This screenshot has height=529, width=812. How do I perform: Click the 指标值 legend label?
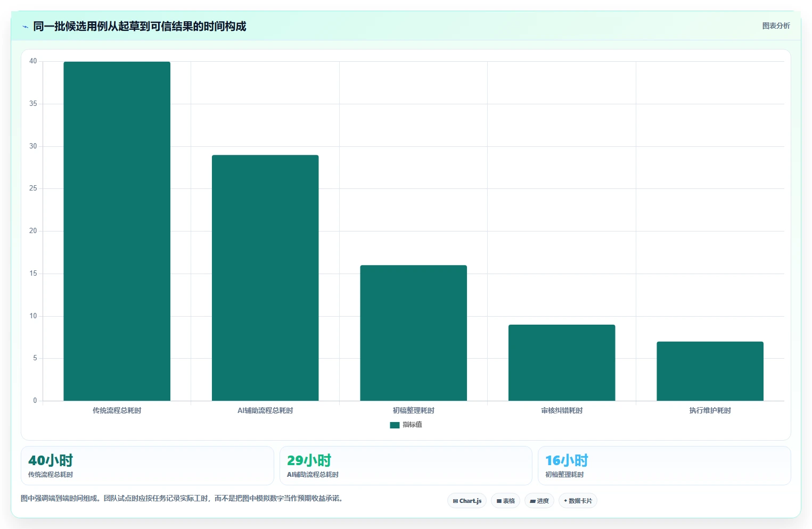tap(412, 425)
